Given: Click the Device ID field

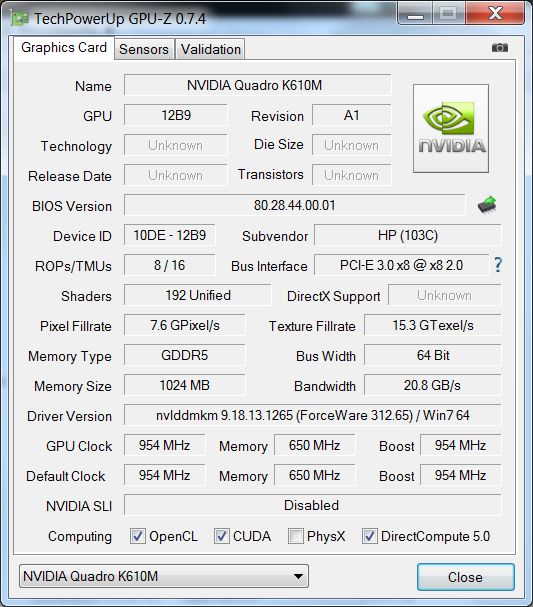Looking at the screenshot, I should (170, 235).
